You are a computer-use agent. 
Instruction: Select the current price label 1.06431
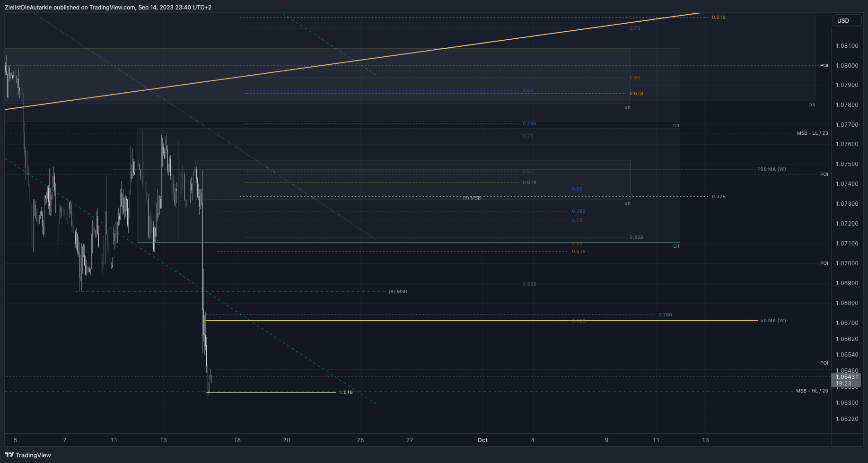click(847, 377)
